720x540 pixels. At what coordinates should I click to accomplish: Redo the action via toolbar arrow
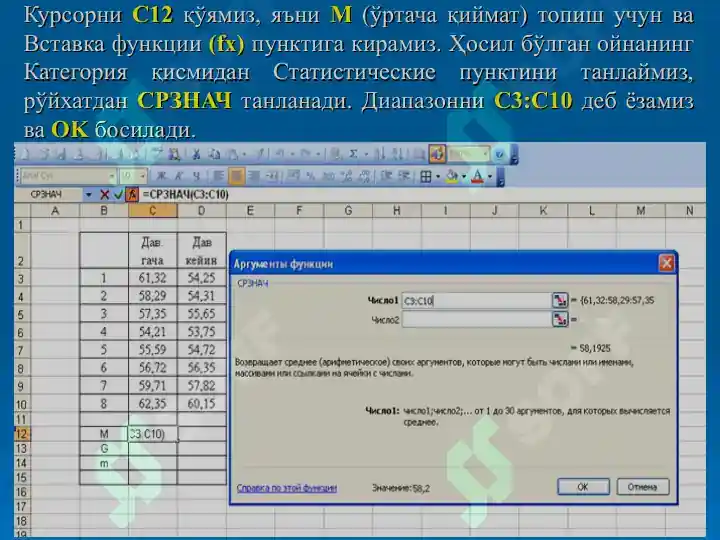305,155
